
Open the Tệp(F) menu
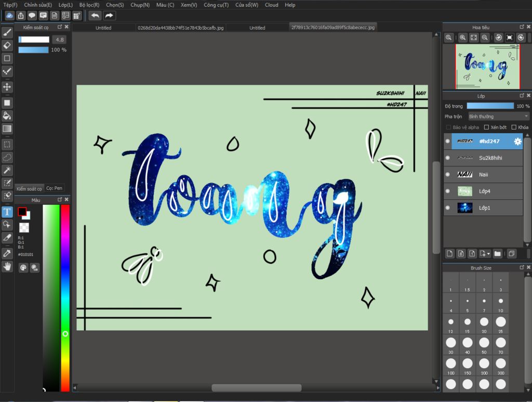10,5
